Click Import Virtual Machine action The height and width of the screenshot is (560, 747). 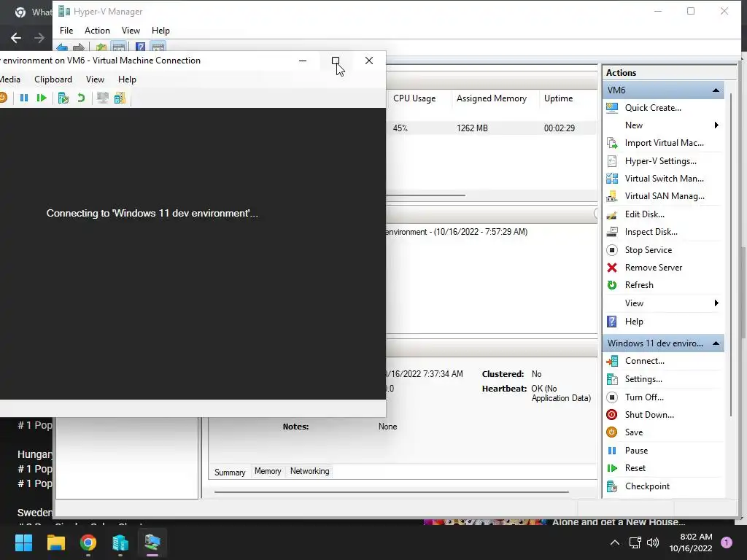coord(664,143)
